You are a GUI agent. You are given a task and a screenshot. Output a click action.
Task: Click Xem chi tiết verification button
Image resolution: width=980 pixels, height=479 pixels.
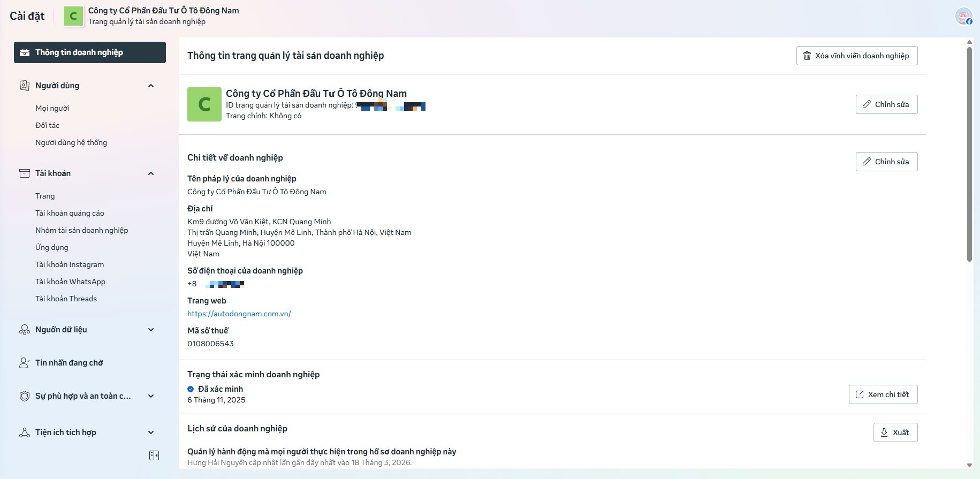(883, 394)
